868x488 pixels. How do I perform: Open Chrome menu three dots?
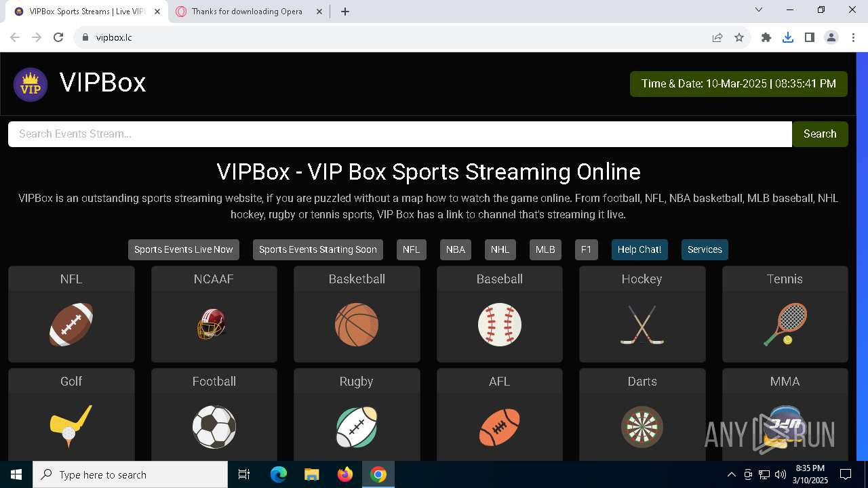853,37
